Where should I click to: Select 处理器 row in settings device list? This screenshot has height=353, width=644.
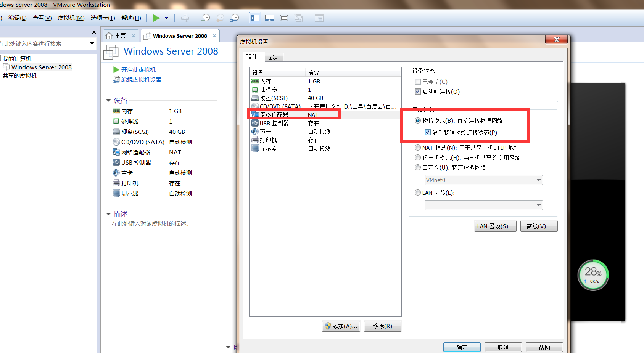pos(325,90)
